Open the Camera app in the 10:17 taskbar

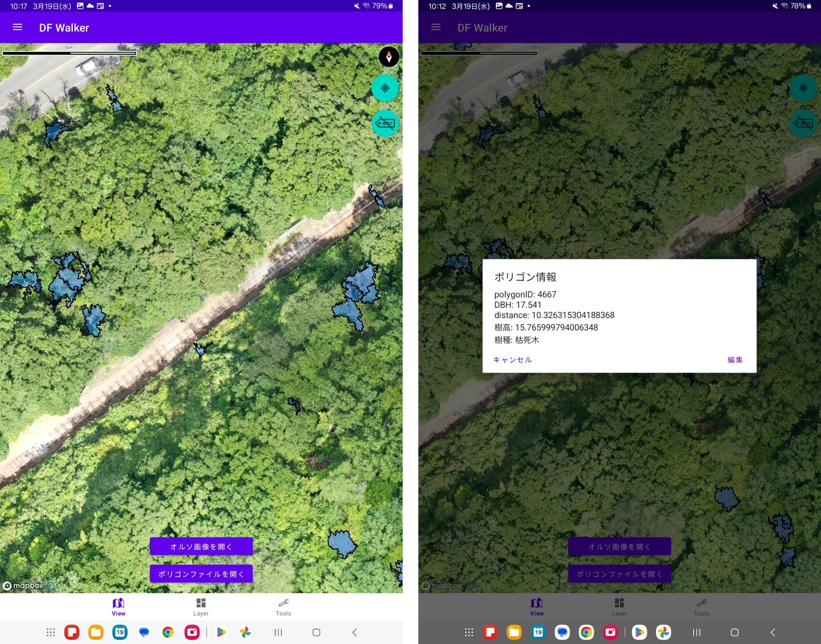coord(192,632)
